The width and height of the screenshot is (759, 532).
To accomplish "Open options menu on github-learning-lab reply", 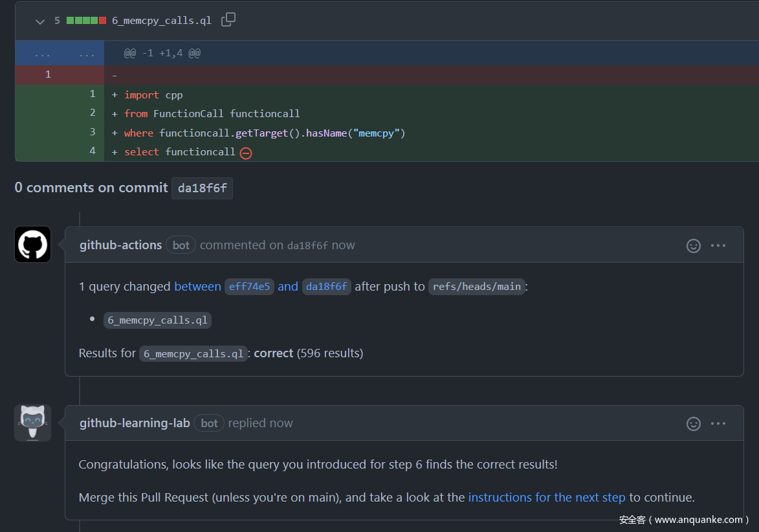I will [718, 424].
